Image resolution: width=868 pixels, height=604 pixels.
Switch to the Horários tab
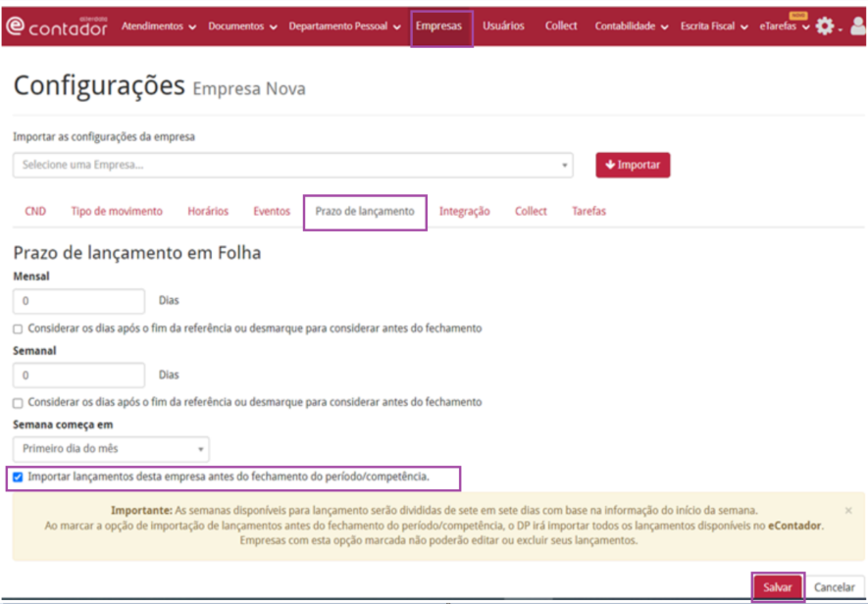click(x=208, y=211)
